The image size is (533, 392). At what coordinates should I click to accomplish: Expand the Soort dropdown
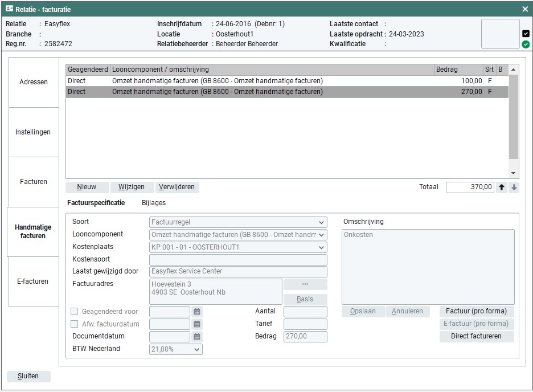pyautogui.click(x=322, y=222)
